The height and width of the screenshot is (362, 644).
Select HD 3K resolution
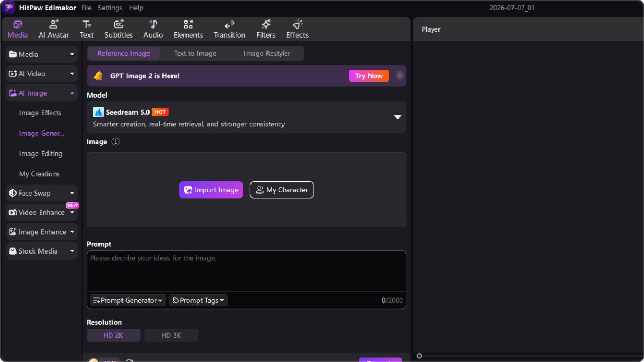click(x=171, y=335)
